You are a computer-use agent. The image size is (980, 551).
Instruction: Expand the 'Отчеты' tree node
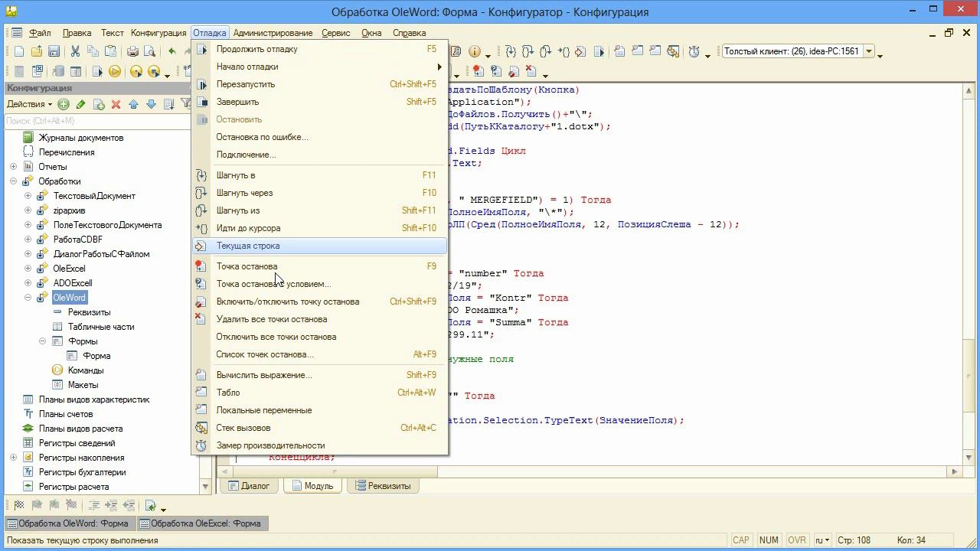point(14,167)
